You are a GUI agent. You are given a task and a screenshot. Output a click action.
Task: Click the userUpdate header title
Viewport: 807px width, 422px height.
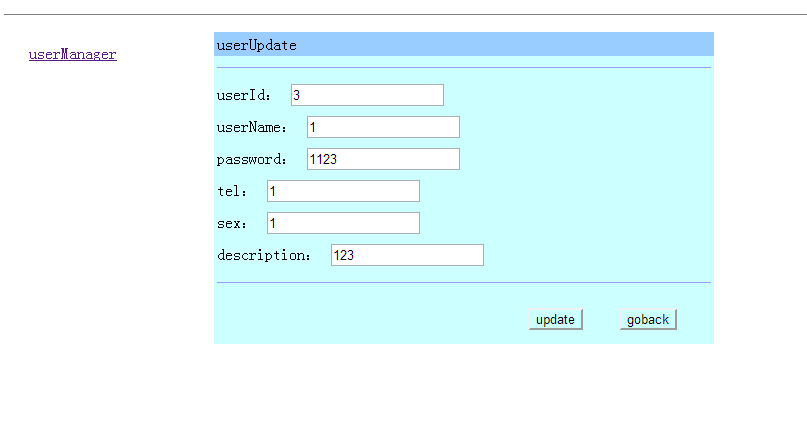pyautogui.click(x=256, y=45)
